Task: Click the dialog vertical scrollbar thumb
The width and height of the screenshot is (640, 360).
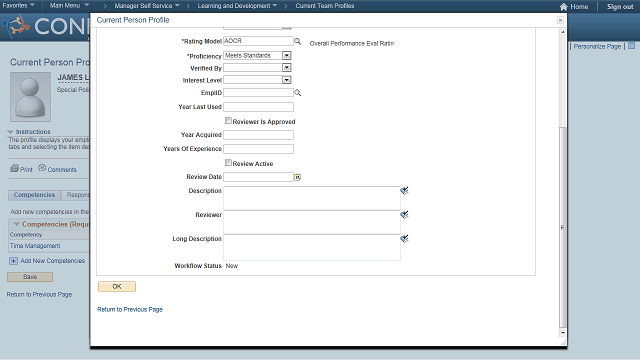Action: coord(563,227)
